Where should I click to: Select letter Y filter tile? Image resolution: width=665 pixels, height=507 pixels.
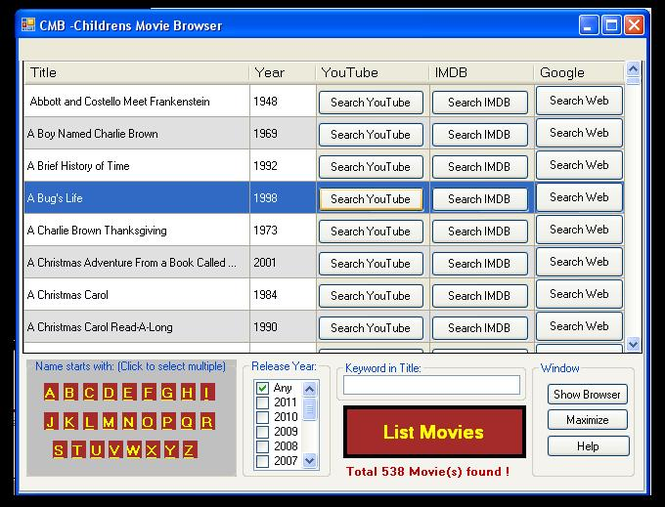pyautogui.click(x=170, y=450)
